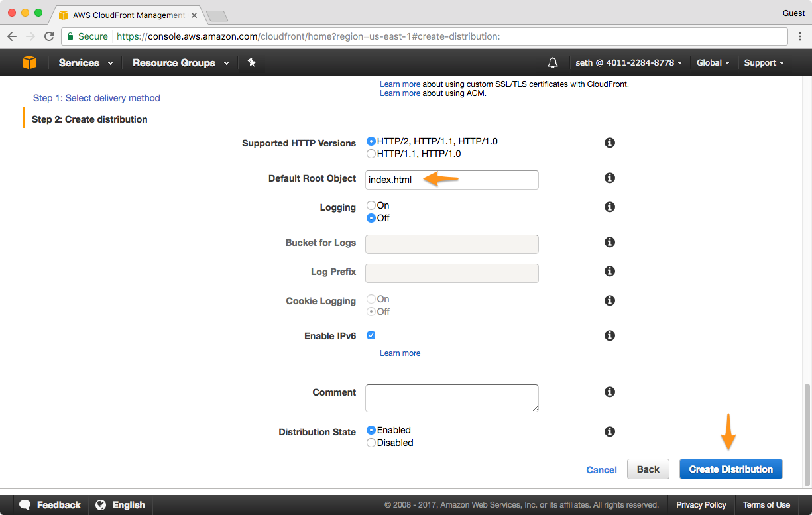Open the Resource Groups dropdown

(180, 62)
